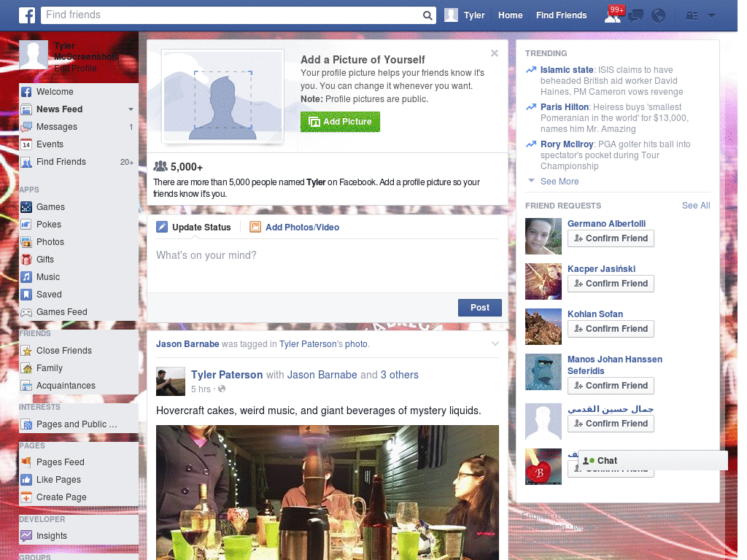Click Germano Albertolli's profile thumbnail
Viewport: 747px width, 560px height.
pyautogui.click(x=543, y=236)
